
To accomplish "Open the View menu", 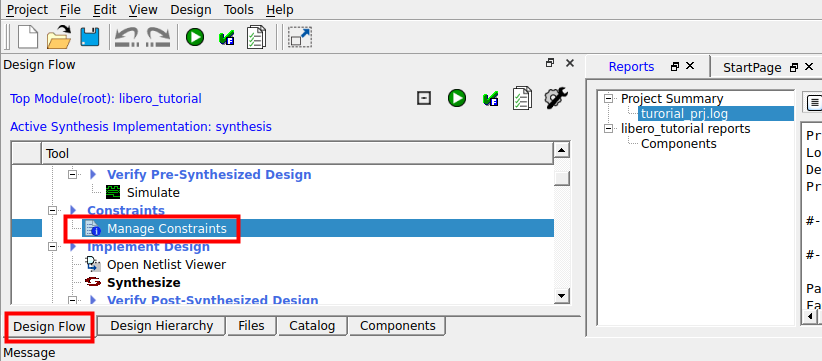I will point(143,9).
